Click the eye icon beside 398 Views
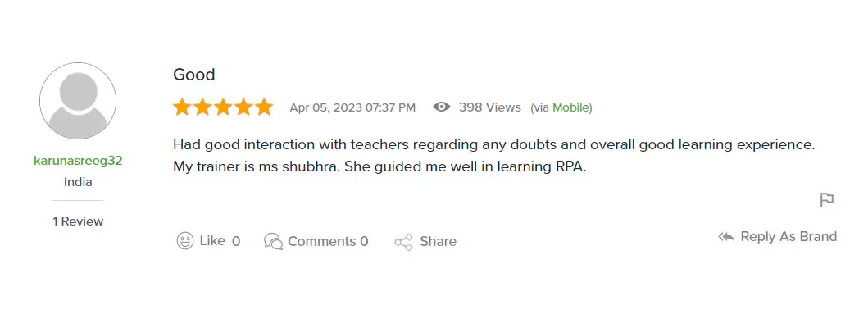Image resolution: width=868 pixels, height=310 pixels. [441, 107]
